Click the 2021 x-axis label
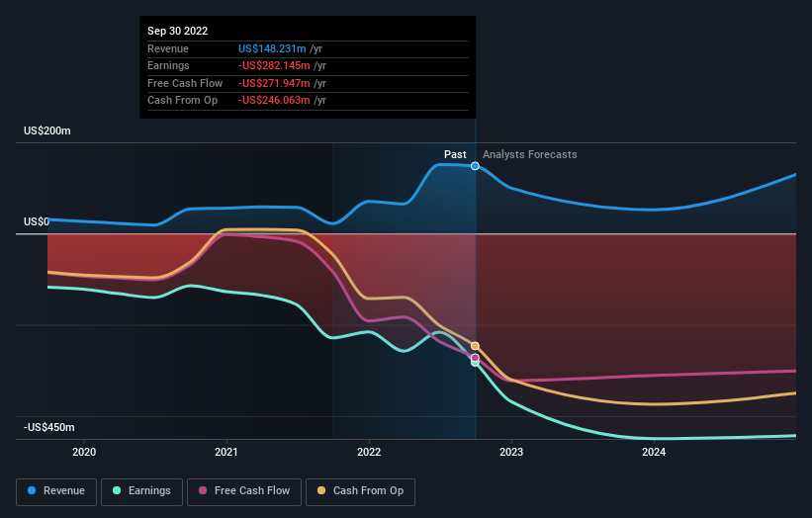Screen dimensions: 812x518 pyautogui.click(x=226, y=452)
